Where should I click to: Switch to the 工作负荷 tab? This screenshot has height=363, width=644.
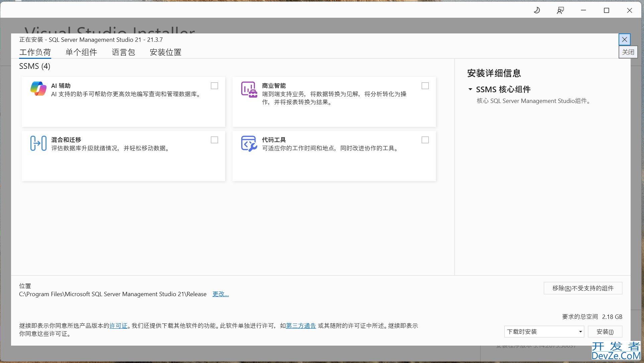35,52
